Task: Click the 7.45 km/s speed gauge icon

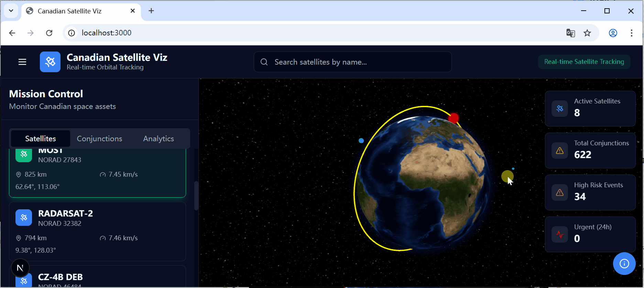Action: pyautogui.click(x=102, y=175)
